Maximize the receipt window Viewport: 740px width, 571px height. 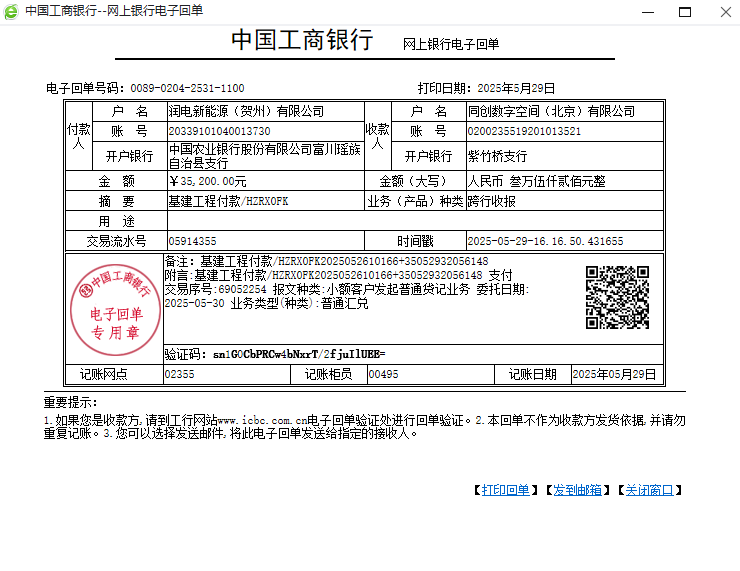(x=685, y=12)
